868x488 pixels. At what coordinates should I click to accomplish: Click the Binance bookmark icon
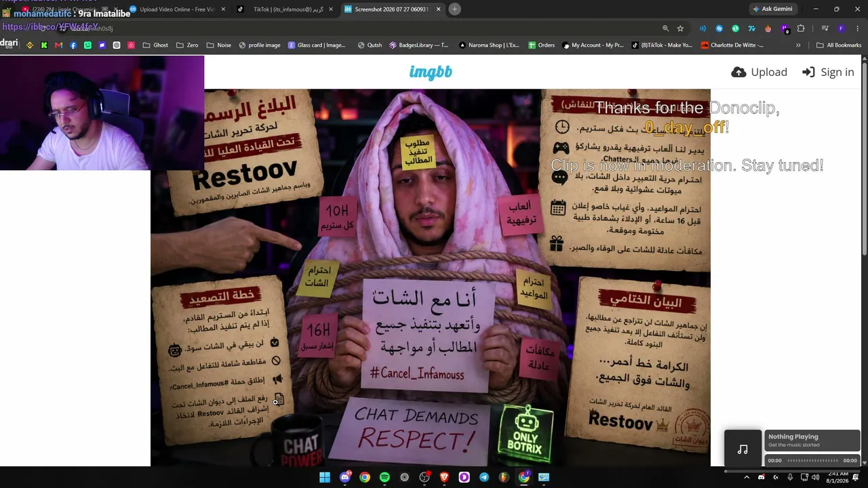tap(30, 45)
